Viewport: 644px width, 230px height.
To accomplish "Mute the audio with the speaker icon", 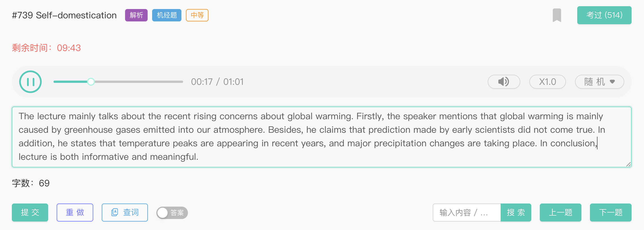I will 504,82.
